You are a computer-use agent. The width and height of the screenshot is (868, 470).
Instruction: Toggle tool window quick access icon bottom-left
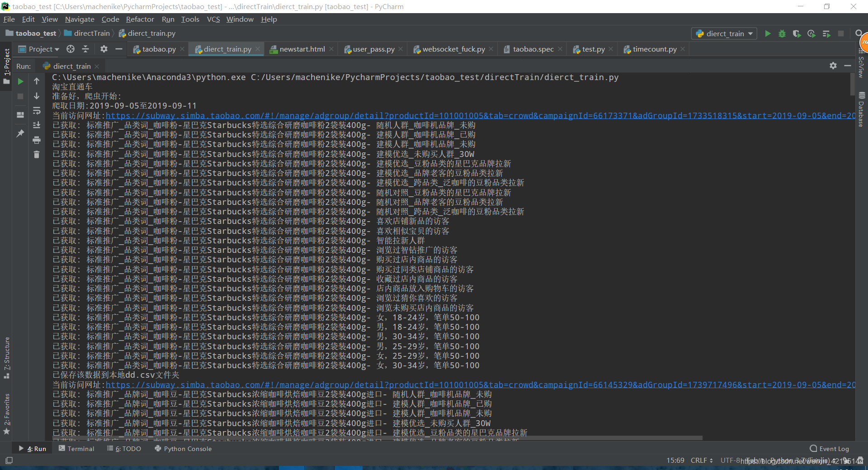pyautogui.click(x=9, y=460)
